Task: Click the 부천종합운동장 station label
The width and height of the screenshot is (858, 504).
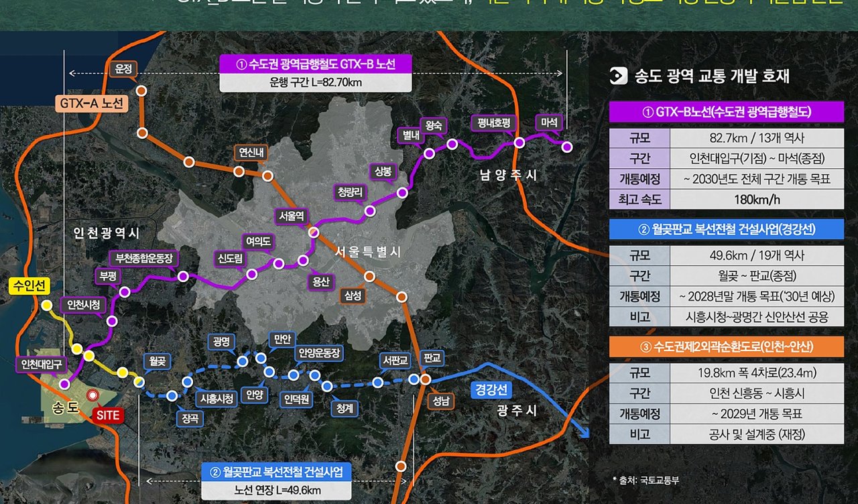Action: [x=145, y=257]
